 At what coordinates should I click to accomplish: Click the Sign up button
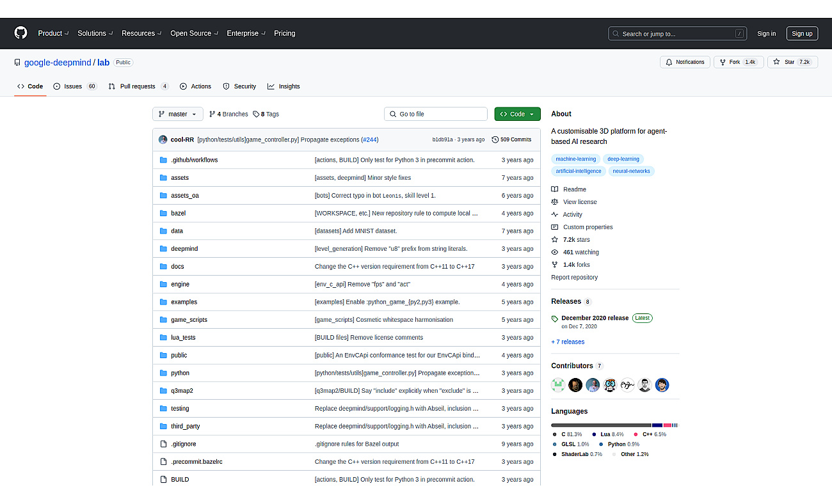[802, 34]
